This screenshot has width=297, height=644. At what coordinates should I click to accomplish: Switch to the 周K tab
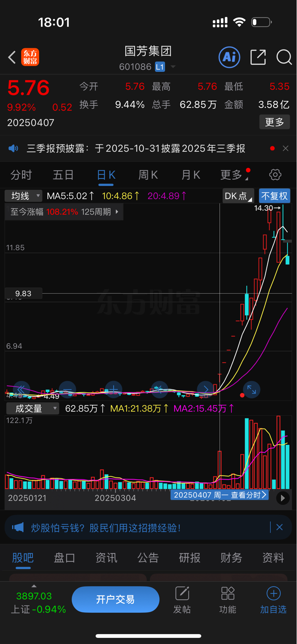pos(148,175)
